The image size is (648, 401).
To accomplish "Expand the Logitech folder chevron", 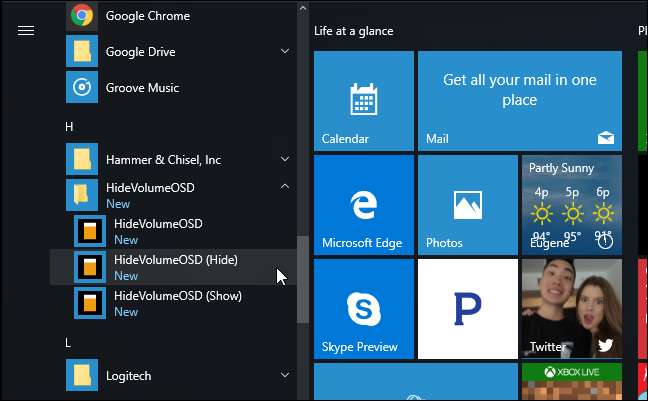I will point(285,376).
